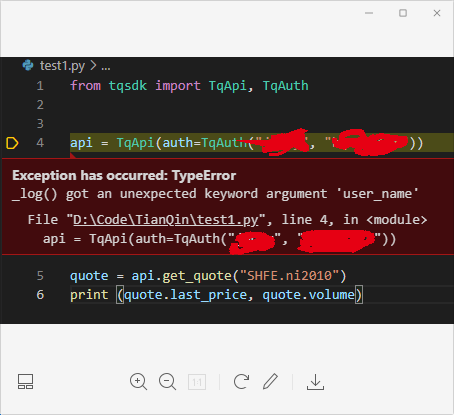This screenshot has height=415, width=454.
Task: Open the thumbnail gallery layout icon
Action: pos(25,382)
